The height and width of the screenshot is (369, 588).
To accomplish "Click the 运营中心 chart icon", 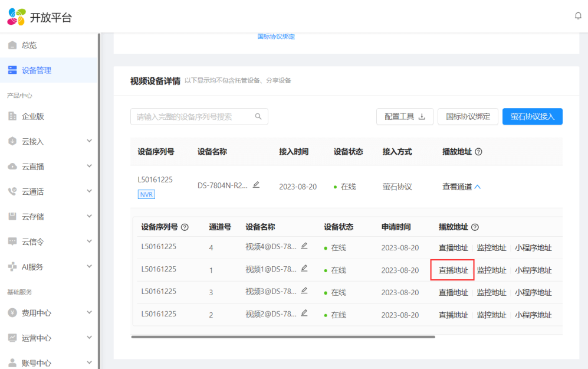I will pyautogui.click(x=12, y=338).
